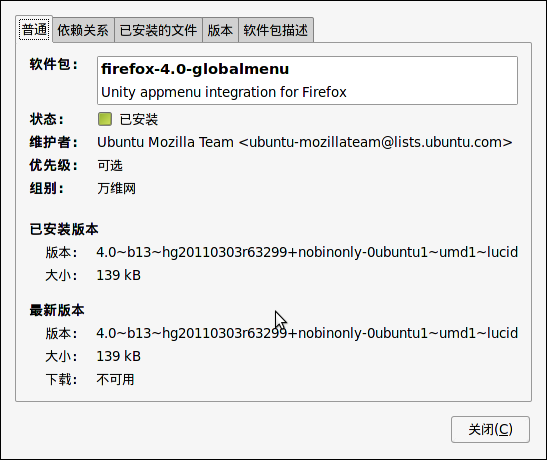This screenshot has width=547, height=460.
Task: Click the installed version number string
Action: [x=307, y=252]
